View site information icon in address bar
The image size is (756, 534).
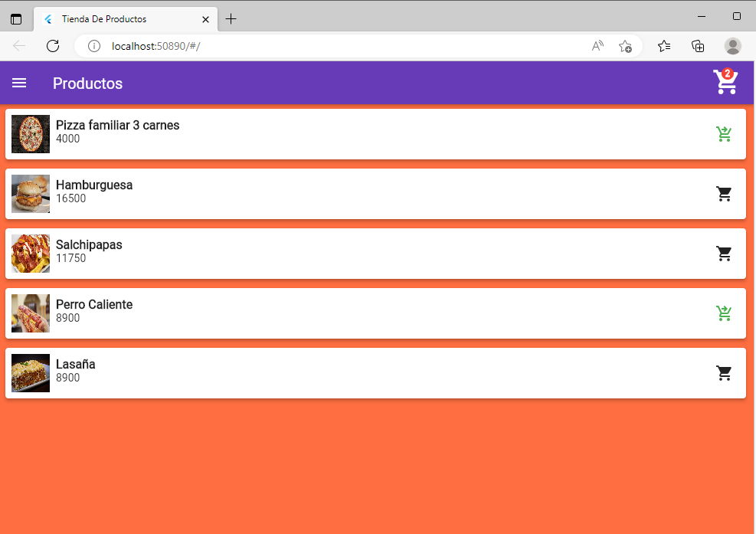(94, 46)
